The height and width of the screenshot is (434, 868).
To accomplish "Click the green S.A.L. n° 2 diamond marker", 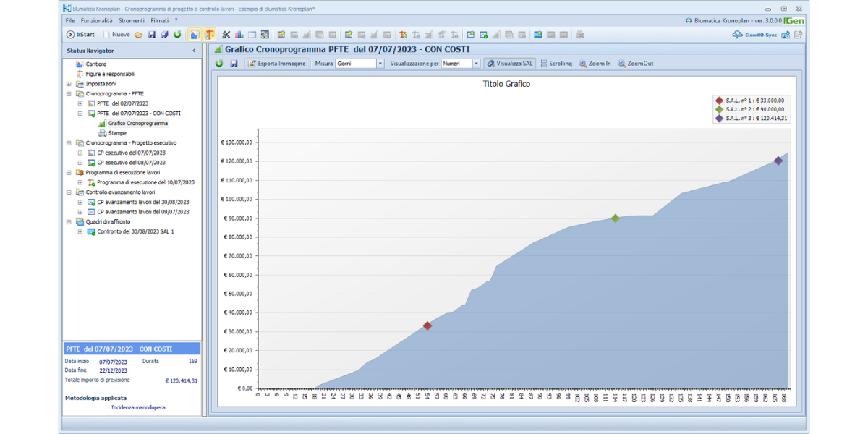I will click(615, 218).
